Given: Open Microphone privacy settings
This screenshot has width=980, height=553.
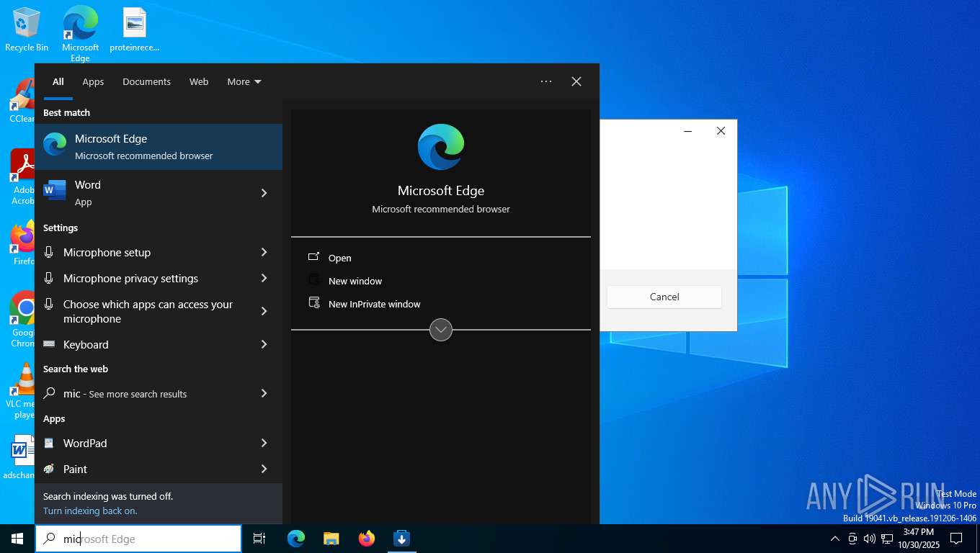Looking at the screenshot, I should (141, 278).
